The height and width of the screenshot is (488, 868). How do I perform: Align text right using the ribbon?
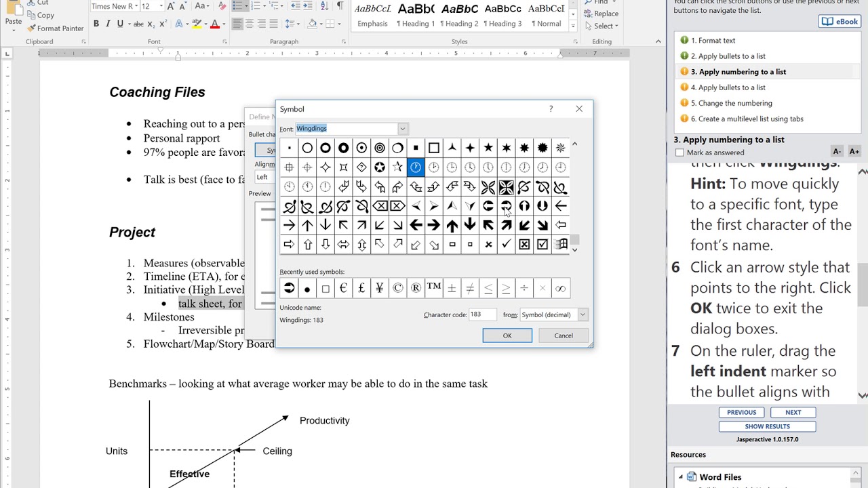point(262,24)
